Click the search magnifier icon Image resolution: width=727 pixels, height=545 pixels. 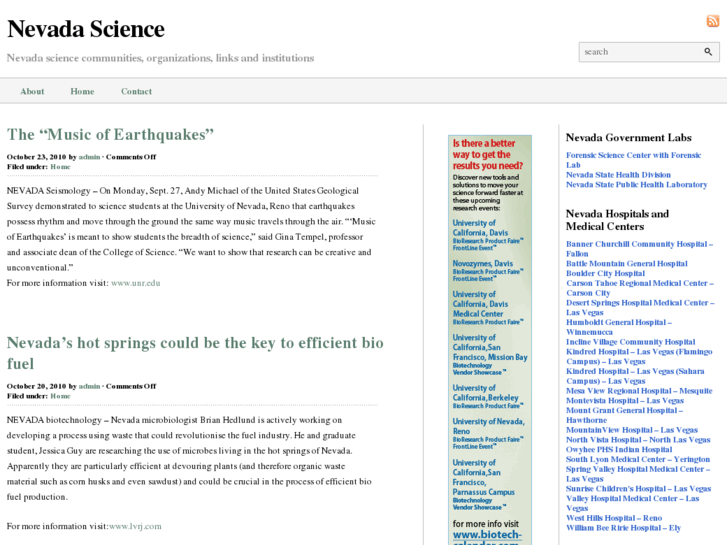[708, 52]
